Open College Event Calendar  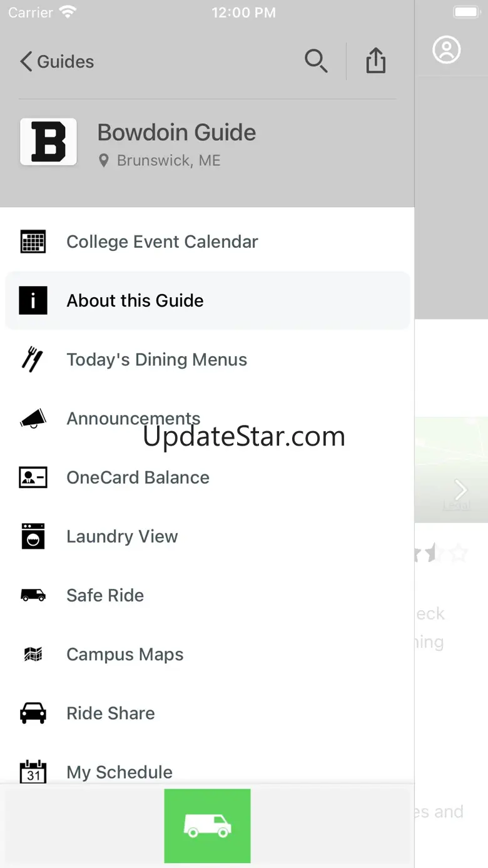(x=207, y=242)
